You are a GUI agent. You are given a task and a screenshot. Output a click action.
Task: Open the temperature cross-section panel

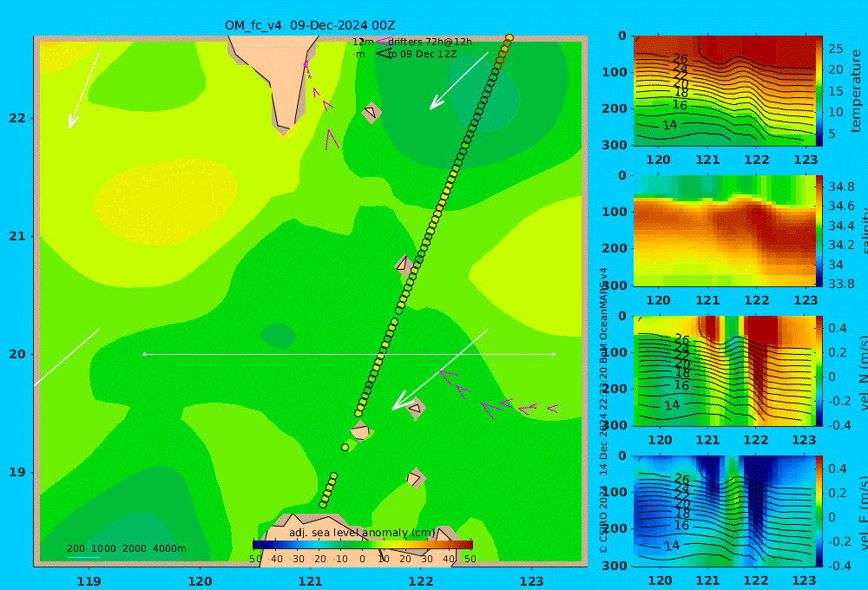(724, 90)
